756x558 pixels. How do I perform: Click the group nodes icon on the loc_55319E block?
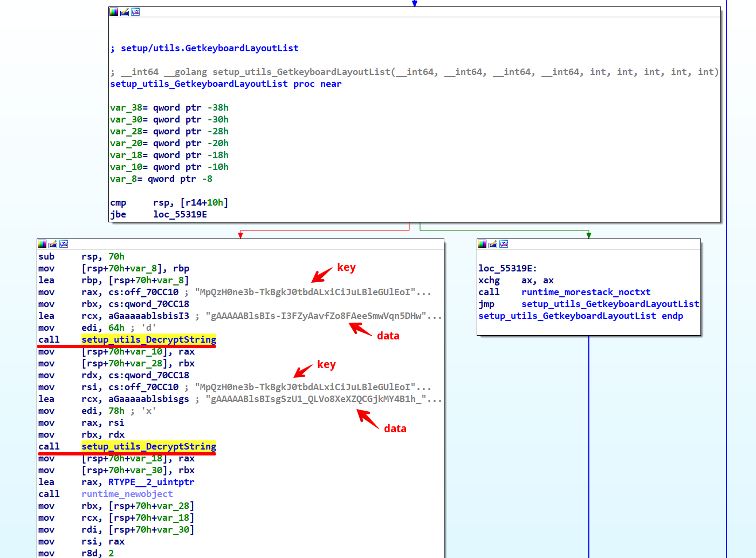504,244
